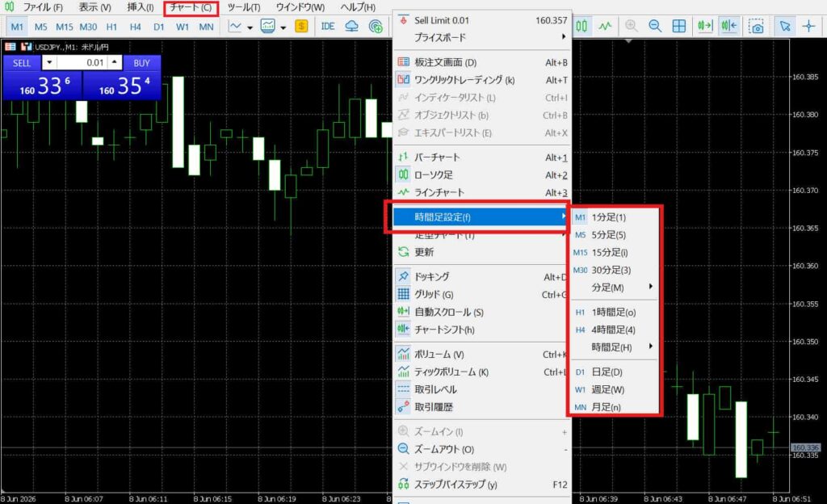Toggle チャートシフト(h) menu entry
Screen dimensions: 827x504
[482, 330]
